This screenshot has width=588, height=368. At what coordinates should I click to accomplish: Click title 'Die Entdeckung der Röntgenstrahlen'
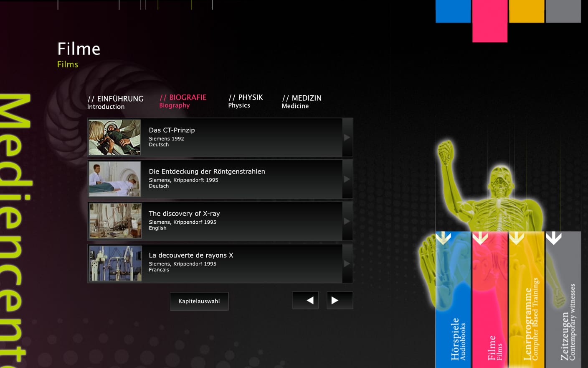point(207,171)
